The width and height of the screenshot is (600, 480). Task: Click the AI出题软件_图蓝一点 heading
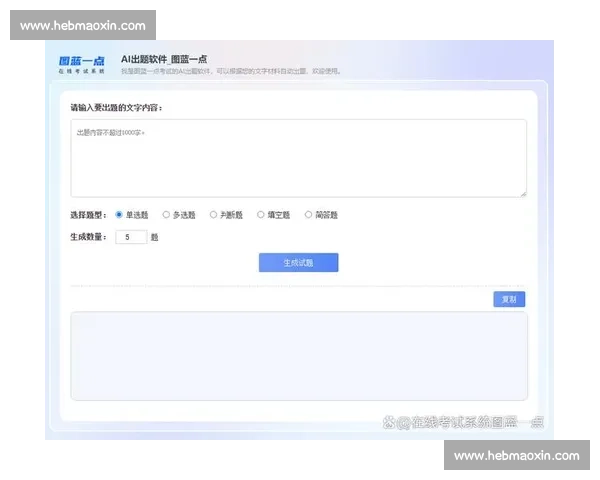(164, 59)
